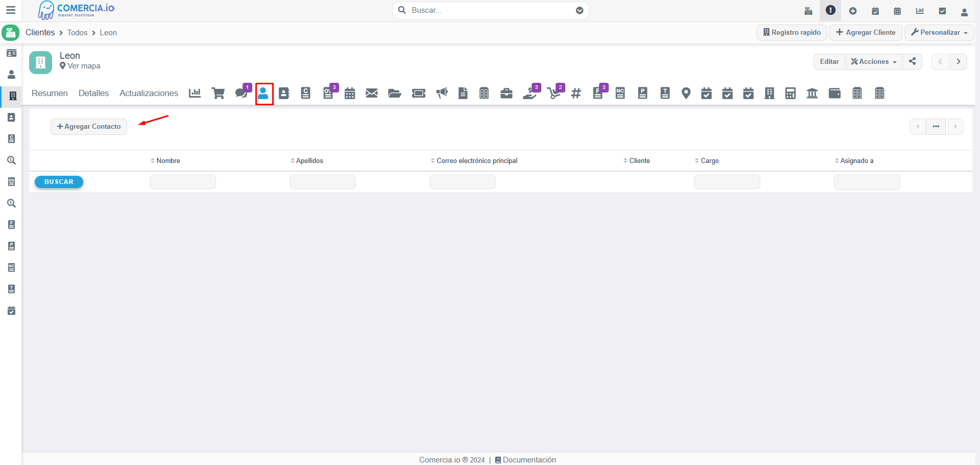Focus the global Buscar search field
The height and width of the screenshot is (465, 980).
point(490,10)
